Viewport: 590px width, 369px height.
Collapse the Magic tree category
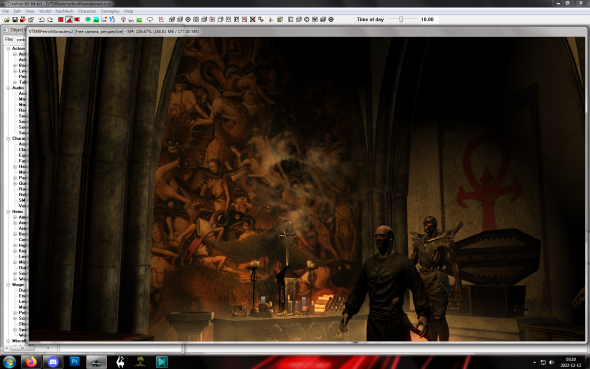[8, 285]
